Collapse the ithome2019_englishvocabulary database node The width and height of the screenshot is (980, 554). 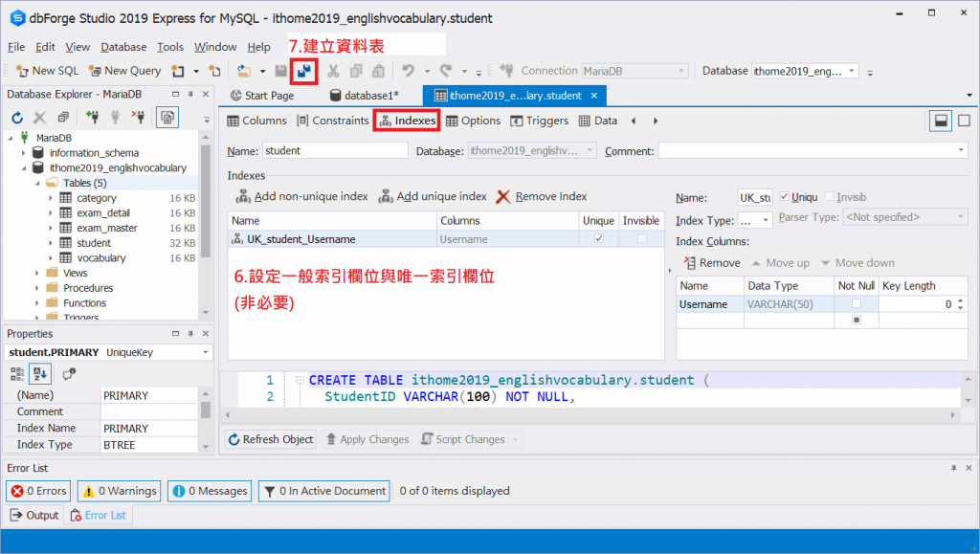[24, 167]
